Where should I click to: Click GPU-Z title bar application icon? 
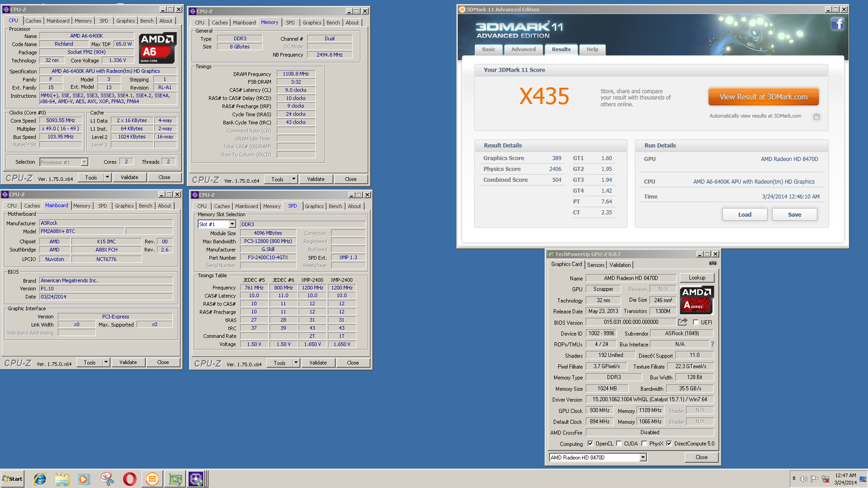550,254
